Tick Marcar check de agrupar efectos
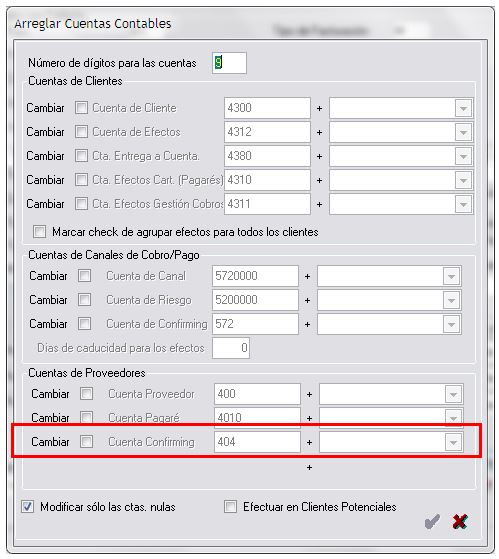Image resolution: width=499 pixels, height=559 pixels. 40,231
